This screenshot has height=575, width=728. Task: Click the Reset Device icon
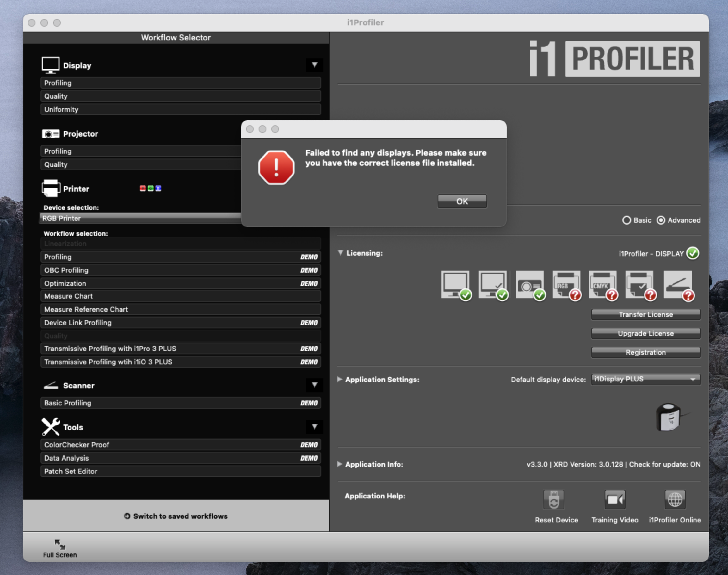[554, 500]
